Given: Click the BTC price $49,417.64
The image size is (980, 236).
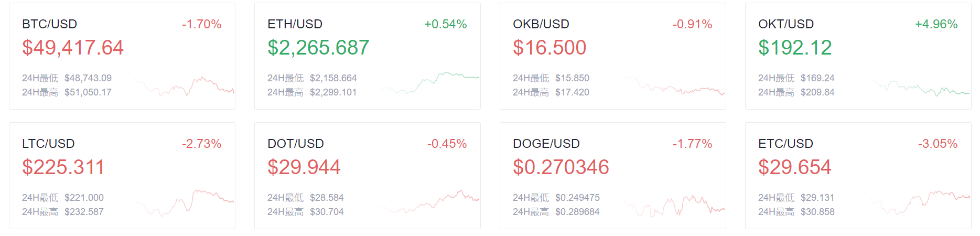Looking at the screenshot, I should click(x=73, y=48).
